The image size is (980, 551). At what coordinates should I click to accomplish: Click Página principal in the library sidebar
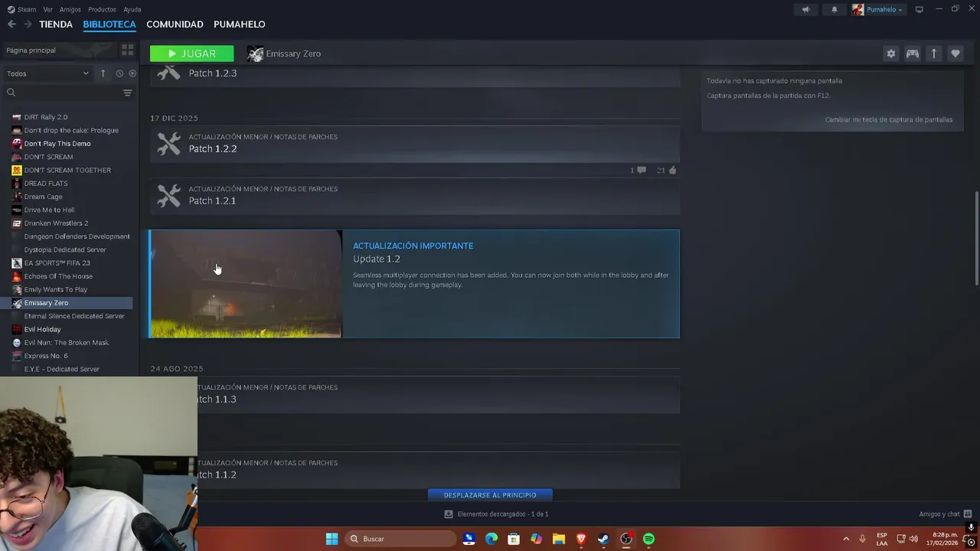click(31, 51)
